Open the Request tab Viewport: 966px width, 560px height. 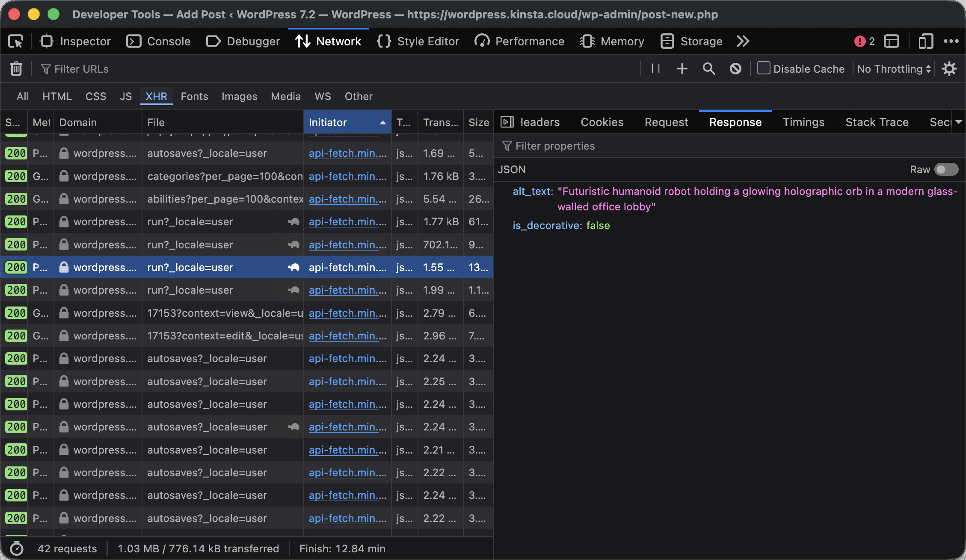[666, 122]
